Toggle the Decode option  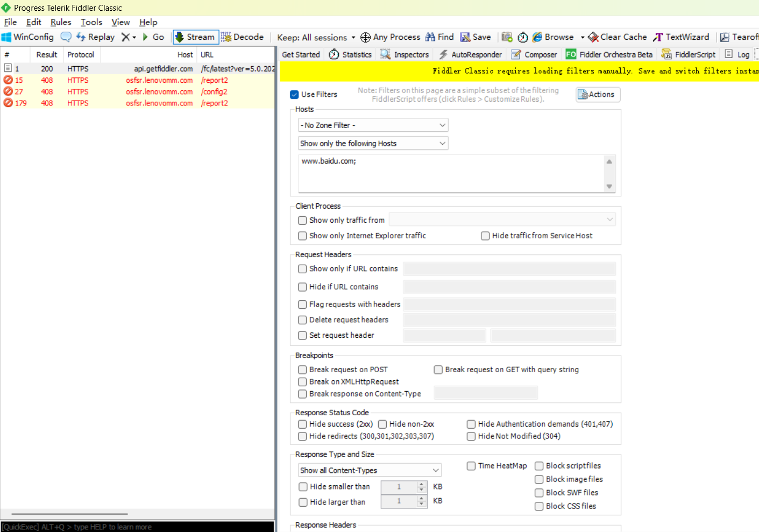tap(242, 37)
